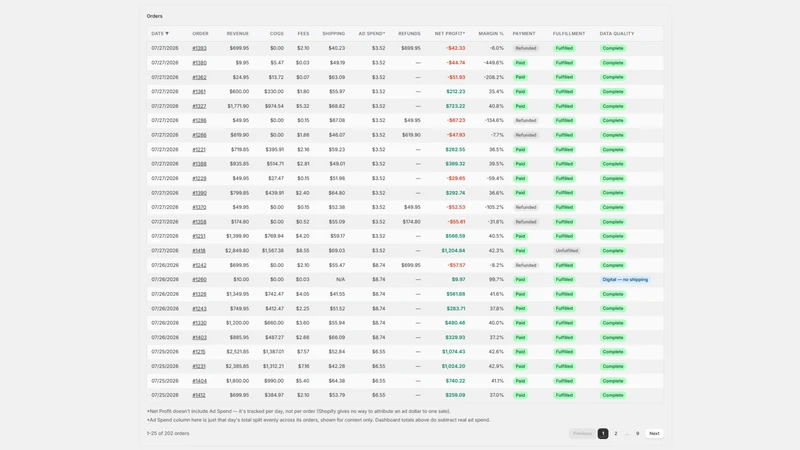Click the Complete badge on order #1380
Viewport: 800px width, 450px height.
[x=613, y=63]
